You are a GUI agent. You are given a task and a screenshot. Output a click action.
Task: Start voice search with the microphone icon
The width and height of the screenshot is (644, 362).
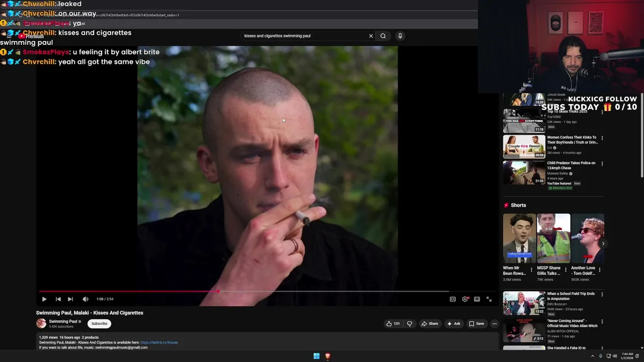pos(400,36)
